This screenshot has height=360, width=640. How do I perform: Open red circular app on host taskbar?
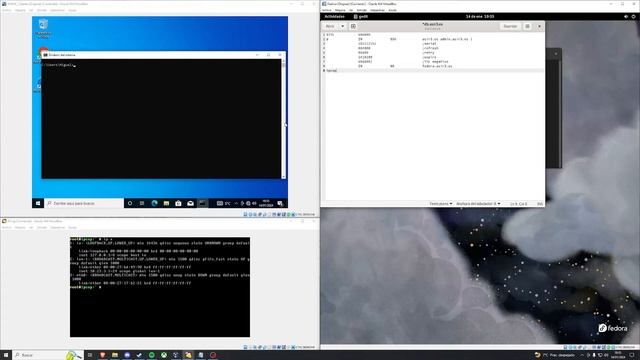coord(213,355)
